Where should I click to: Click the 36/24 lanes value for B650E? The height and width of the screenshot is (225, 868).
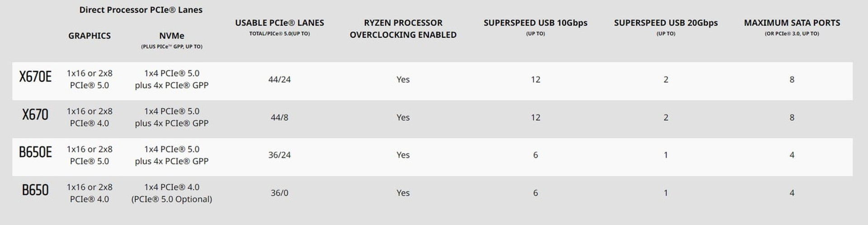[279, 155]
